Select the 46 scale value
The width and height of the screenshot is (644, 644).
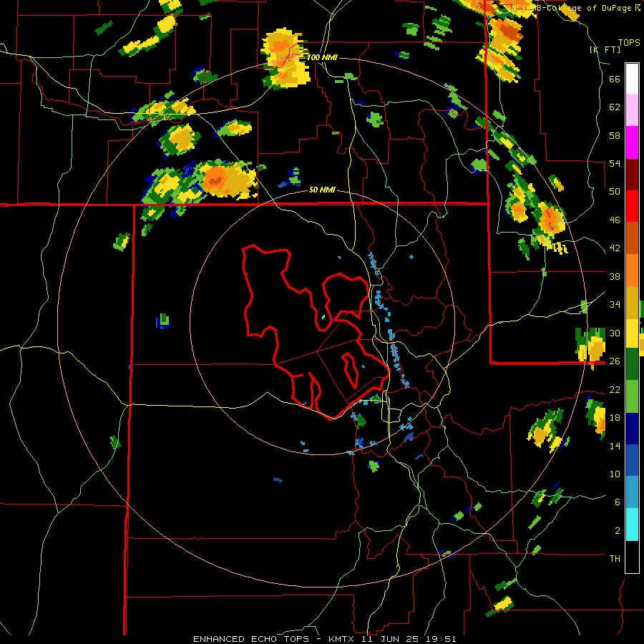pos(615,220)
